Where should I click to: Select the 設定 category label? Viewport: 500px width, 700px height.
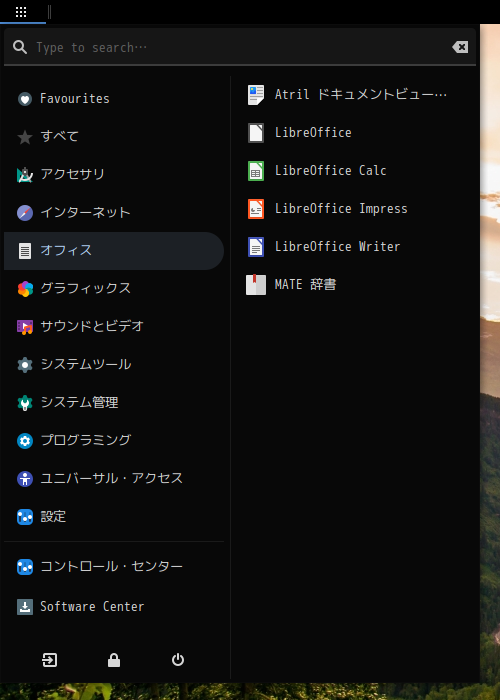pyautogui.click(x=53, y=517)
